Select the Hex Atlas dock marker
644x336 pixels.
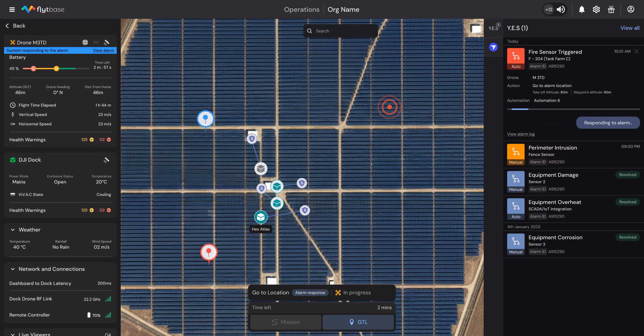[x=261, y=217]
